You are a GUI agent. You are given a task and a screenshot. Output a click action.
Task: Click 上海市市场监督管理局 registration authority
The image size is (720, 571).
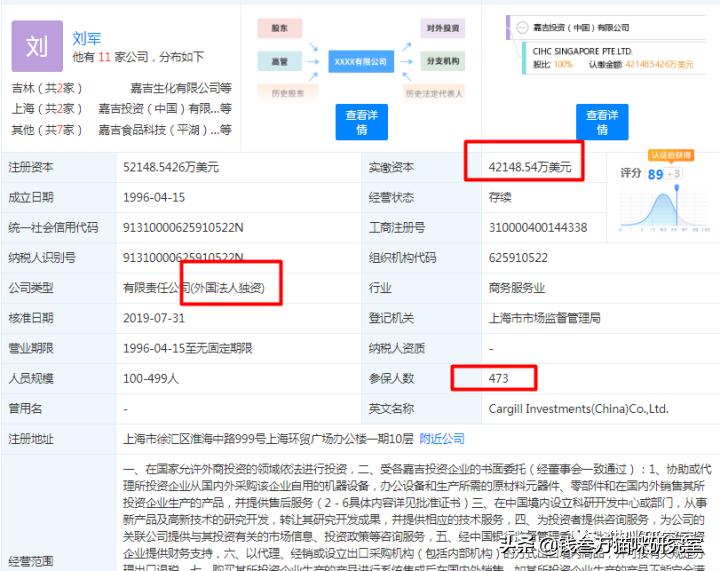coord(545,318)
